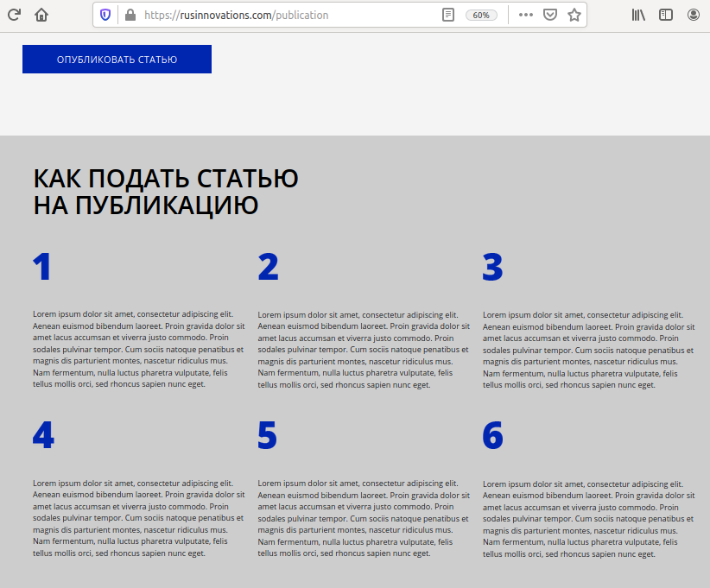Click the ОПУБЛИКОВАТЬ СТАТЬЮ button
The height and width of the screenshot is (588, 710).
pos(117,59)
